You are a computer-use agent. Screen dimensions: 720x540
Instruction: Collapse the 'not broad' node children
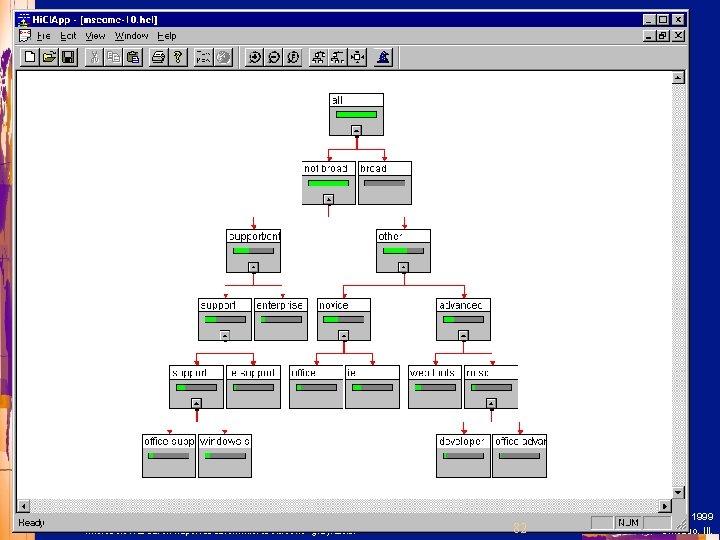328,199
